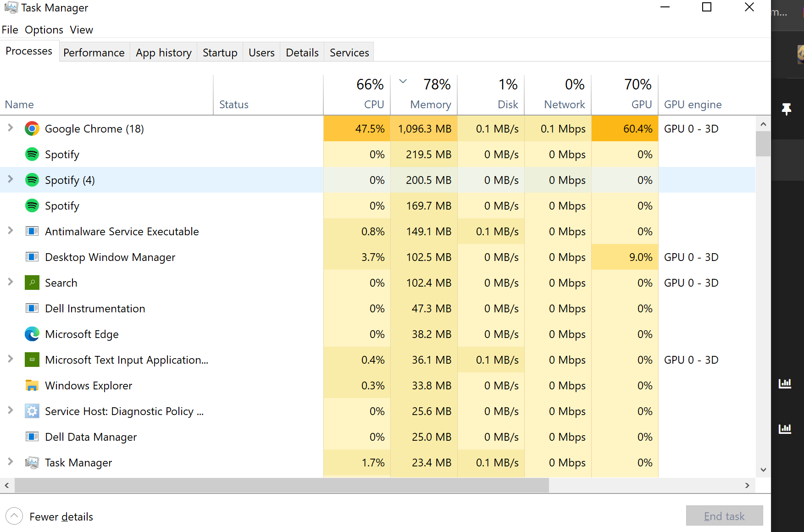Select the Processes tab
This screenshot has height=532, width=804.
29,51
